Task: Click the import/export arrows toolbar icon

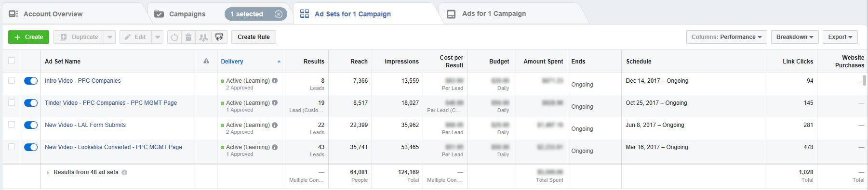Action: coord(219,37)
